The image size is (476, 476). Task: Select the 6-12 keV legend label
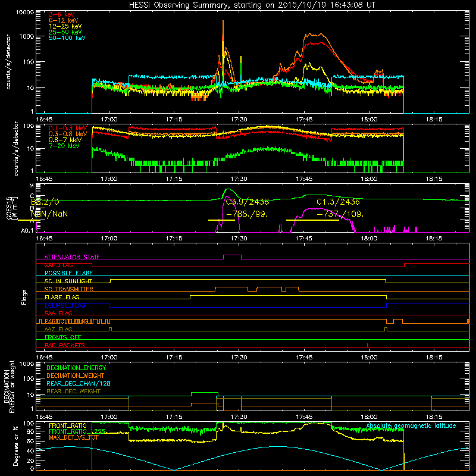(x=64, y=20)
